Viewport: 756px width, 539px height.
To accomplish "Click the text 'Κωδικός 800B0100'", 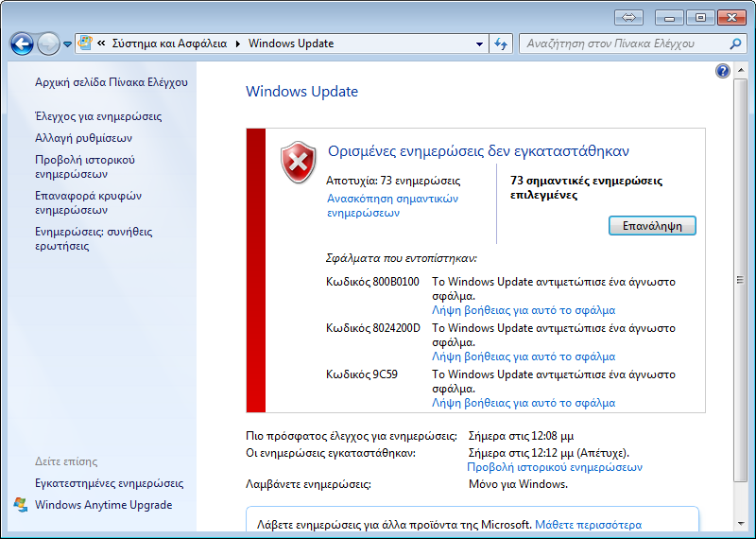I will (x=372, y=282).
